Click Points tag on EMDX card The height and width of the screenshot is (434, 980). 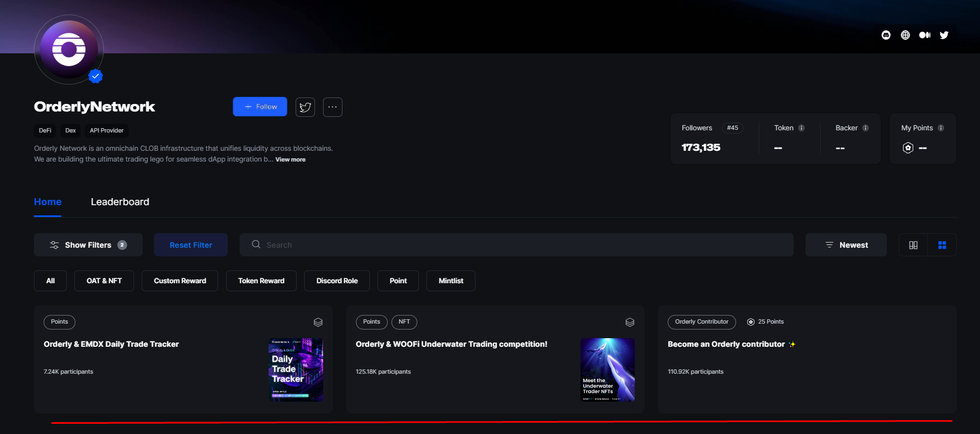point(59,322)
